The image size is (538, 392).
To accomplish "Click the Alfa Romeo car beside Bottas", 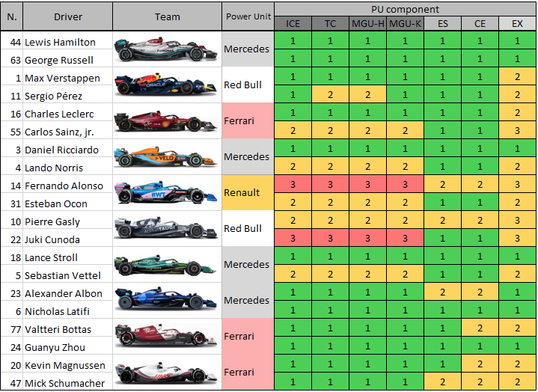I will coord(167,337).
